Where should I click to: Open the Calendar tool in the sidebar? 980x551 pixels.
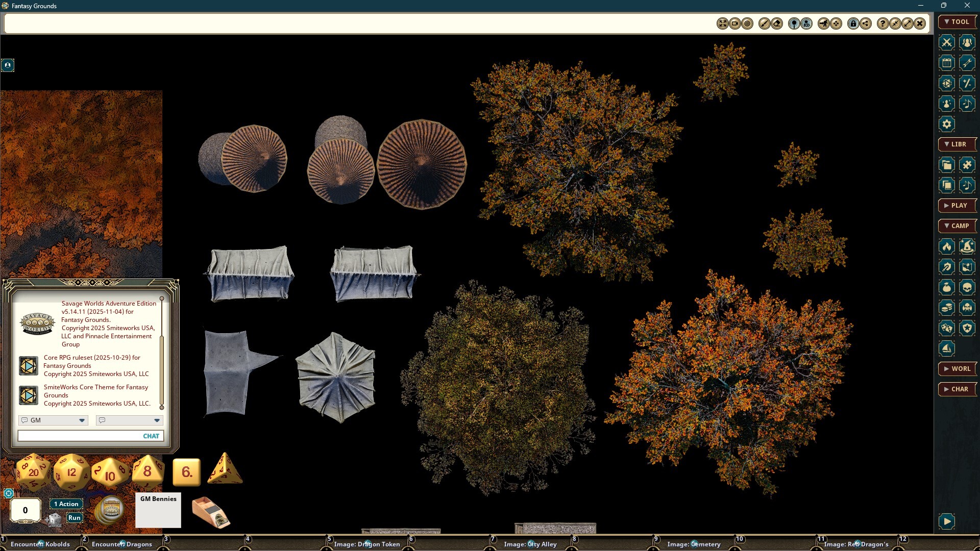click(947, 63)
